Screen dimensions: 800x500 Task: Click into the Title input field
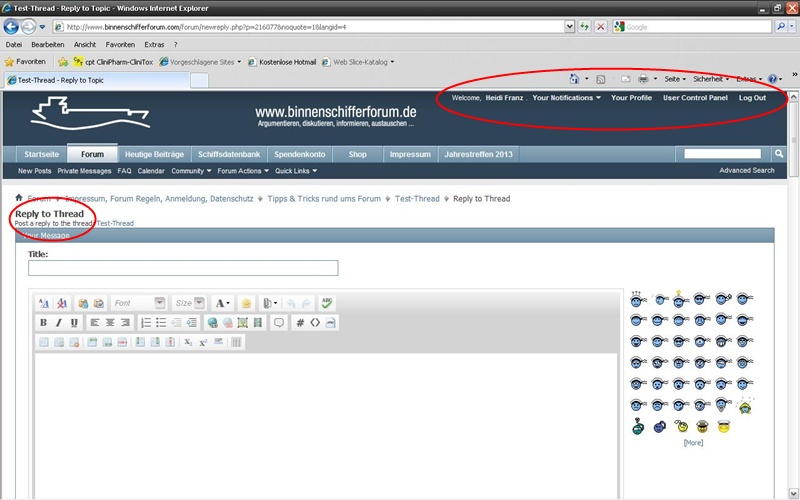pos(183,268)
